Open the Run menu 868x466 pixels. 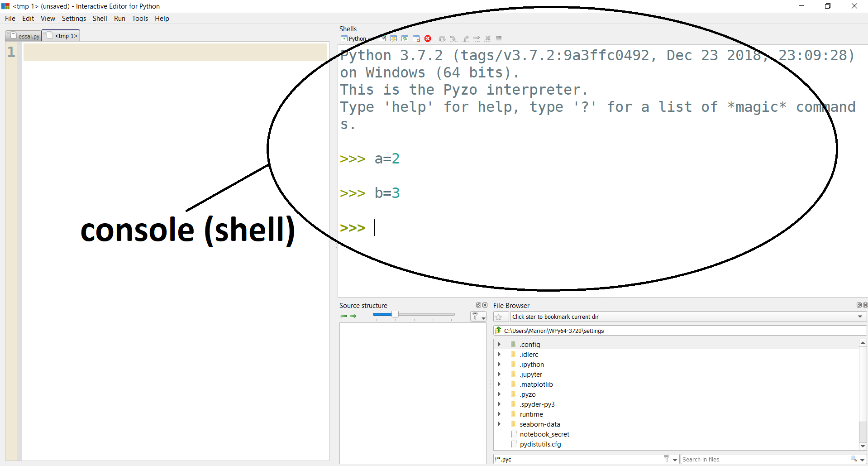(x=119, y=19)
